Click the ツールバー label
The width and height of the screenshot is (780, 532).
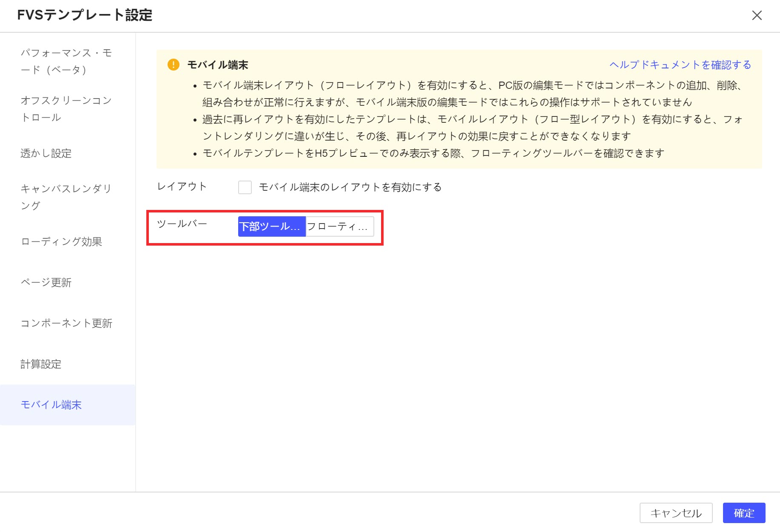pyautogui.click(x=182, y=224)
